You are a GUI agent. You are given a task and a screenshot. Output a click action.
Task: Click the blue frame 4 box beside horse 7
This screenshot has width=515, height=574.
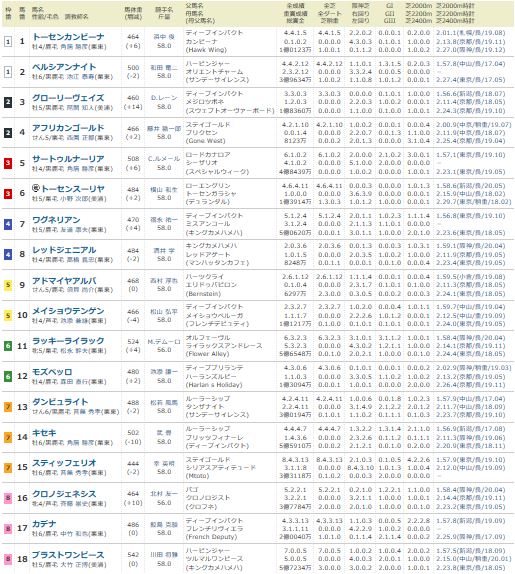(8, 224)
